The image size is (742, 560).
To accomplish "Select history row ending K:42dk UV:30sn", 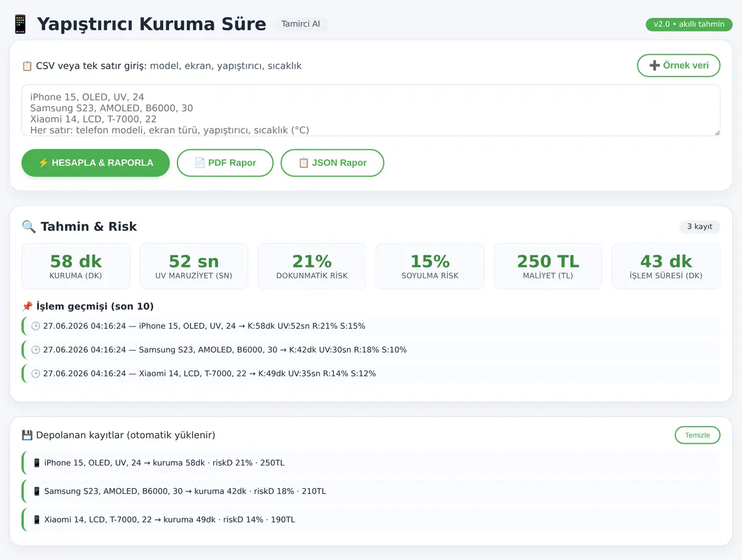I will tap(371, 350).
